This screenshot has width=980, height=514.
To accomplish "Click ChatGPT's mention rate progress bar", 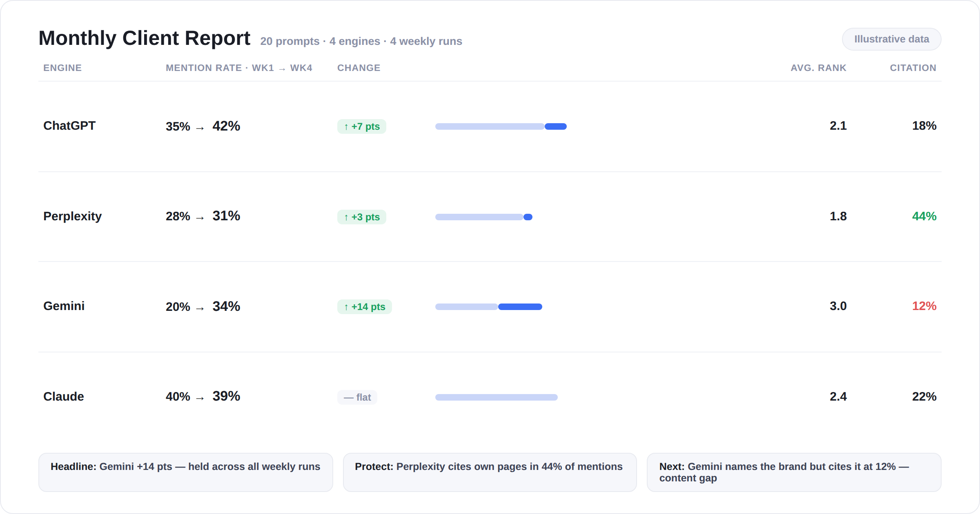I will (501, 126).
